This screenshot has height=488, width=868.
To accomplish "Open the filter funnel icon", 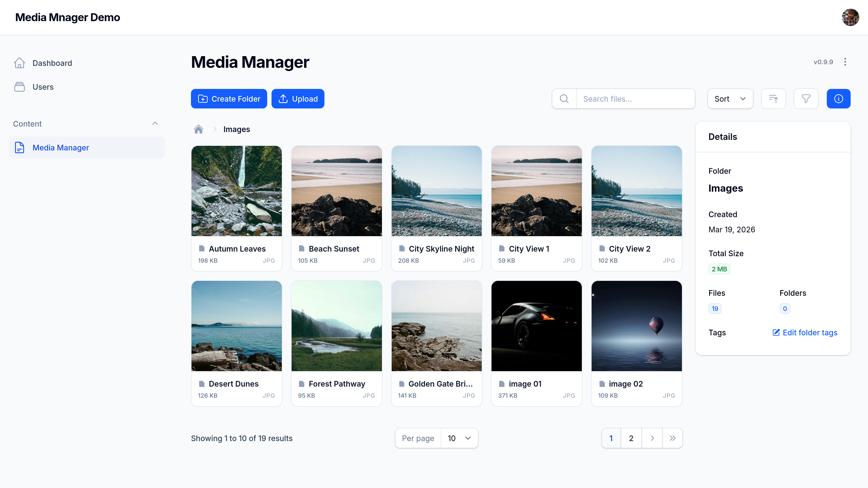I will tap(806, 98).
